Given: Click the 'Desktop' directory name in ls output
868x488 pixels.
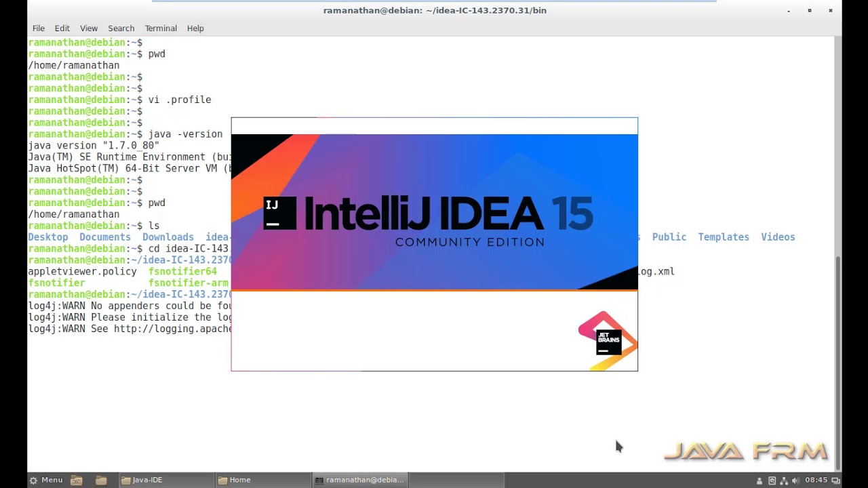Looking at the screenshot, I should 48,237.
